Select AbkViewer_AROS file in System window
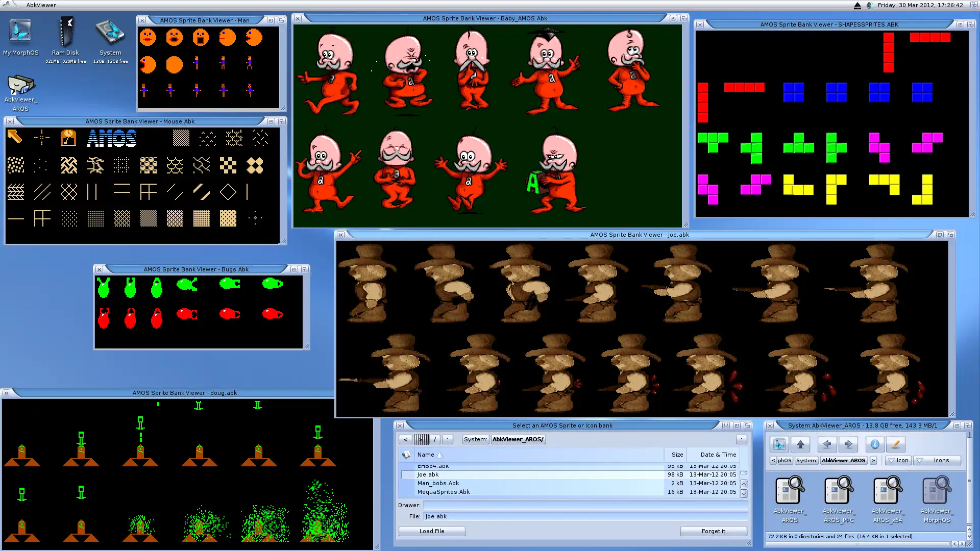This screenshot has width=980, height=551. coord(790,500)
